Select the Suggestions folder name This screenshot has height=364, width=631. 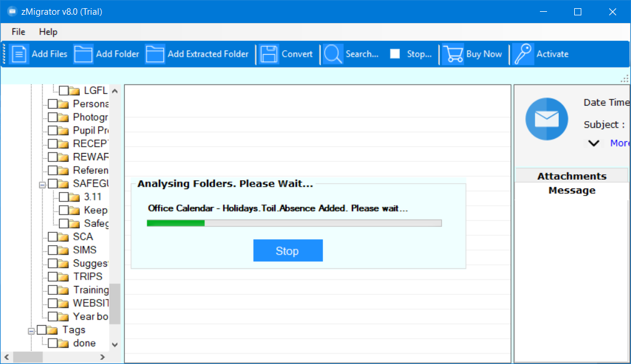tap(90, 263)
